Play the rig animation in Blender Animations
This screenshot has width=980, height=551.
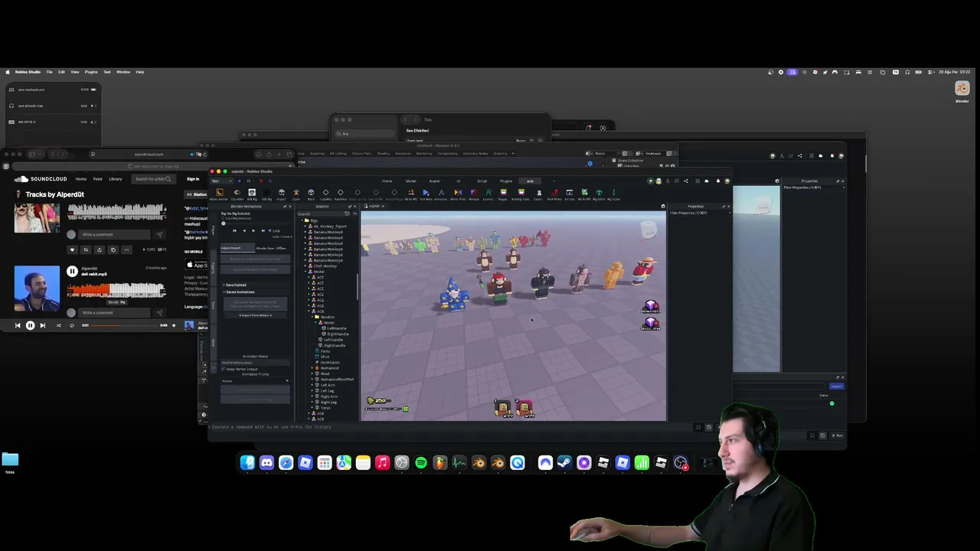(x=253, y=230)
